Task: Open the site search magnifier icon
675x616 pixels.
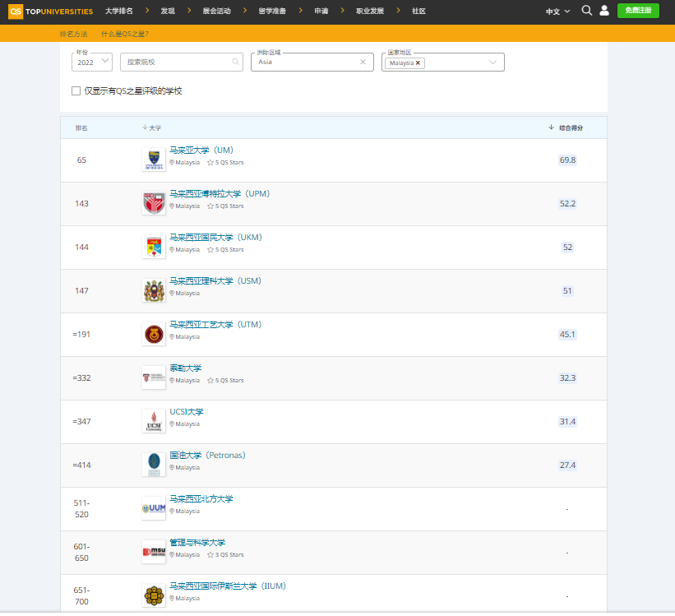Action: tap(586, 11)
